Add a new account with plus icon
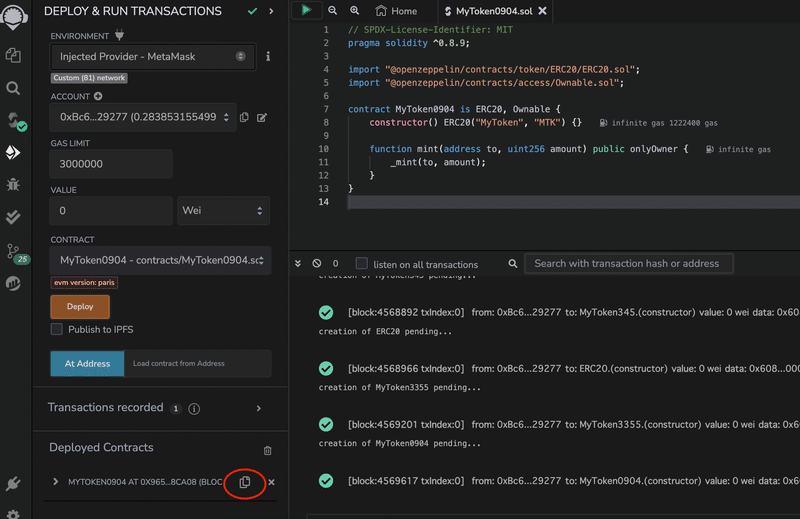Screen dimensions: 800x519 point(98,96)
